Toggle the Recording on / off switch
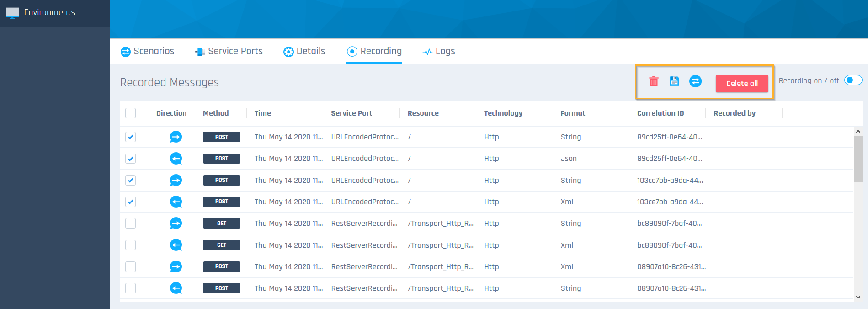This screenshot has height=309, width=868. coord(853,80)
